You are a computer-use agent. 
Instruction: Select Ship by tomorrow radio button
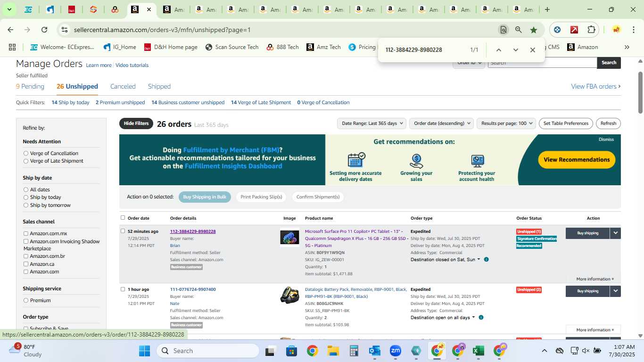(x=26, y=206)
